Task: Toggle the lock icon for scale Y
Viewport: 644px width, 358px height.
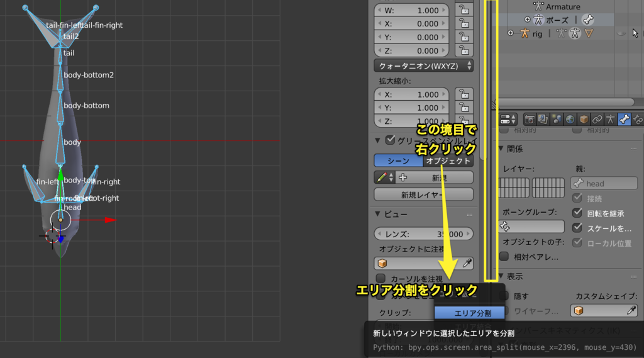Action: click(x=464, y=108)
